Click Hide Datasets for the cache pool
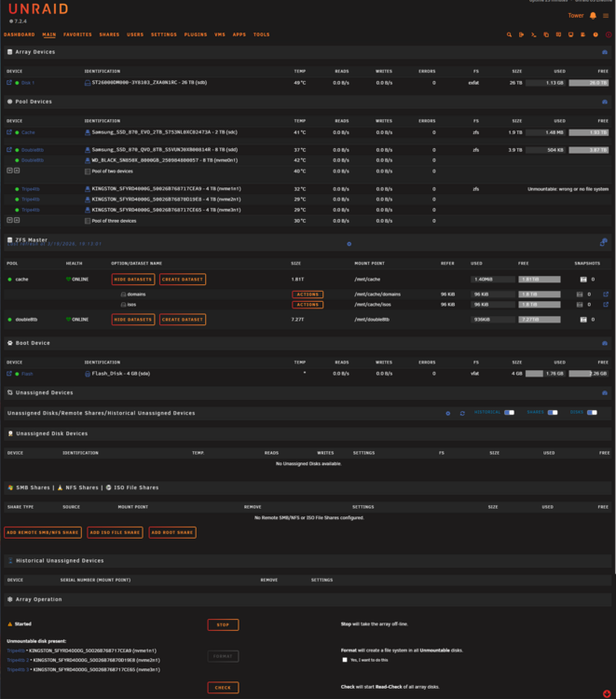 click(133, 280)
